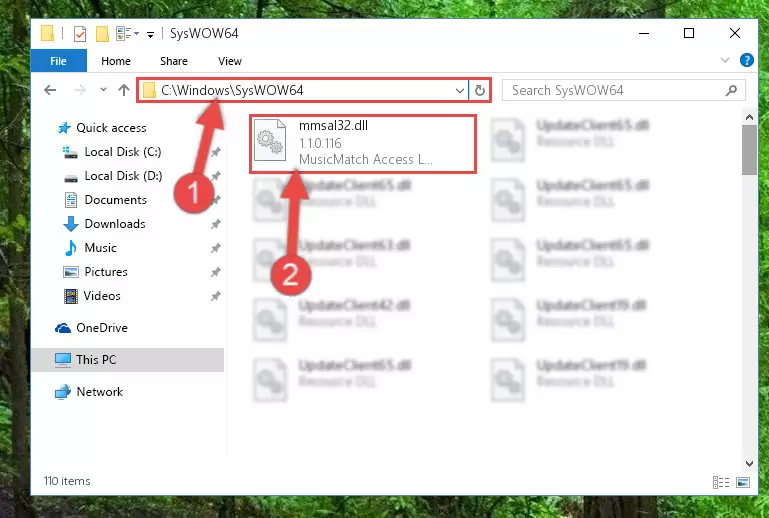The image size is (769, 518).
Task: Click the address bar path C:\Windows\SysWOW64
Action: [x=232, y=90]
